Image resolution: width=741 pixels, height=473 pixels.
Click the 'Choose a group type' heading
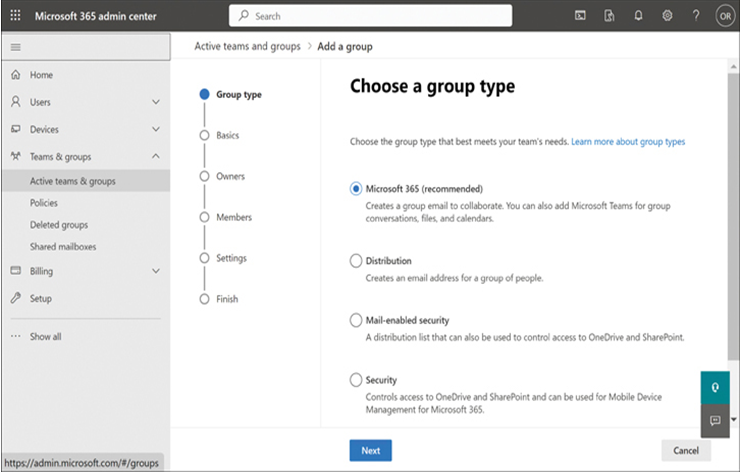click(432, 86)
